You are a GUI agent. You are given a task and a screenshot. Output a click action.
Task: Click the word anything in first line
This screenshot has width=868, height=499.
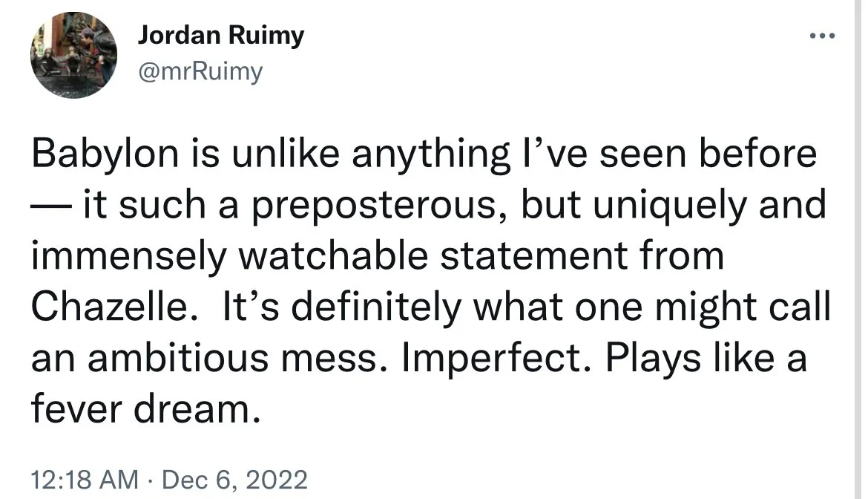(x=431, y=155)
